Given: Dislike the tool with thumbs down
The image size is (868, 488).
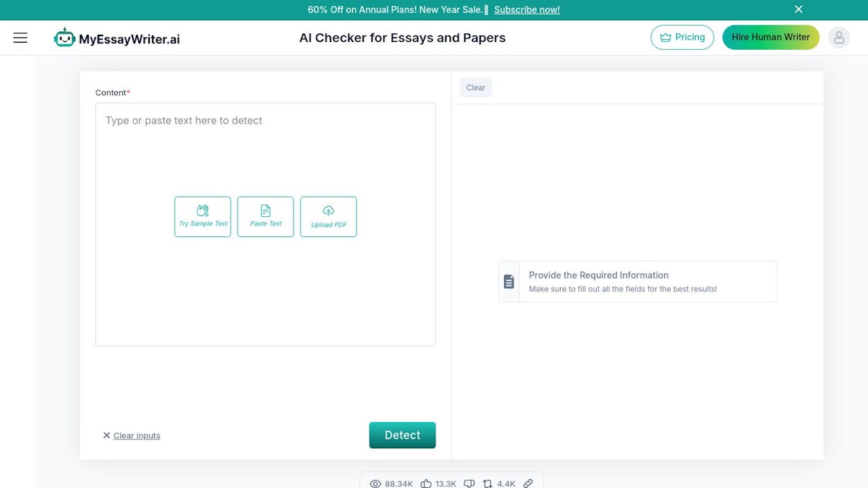Looking at the screenshot, I should [x=469, y=483].
